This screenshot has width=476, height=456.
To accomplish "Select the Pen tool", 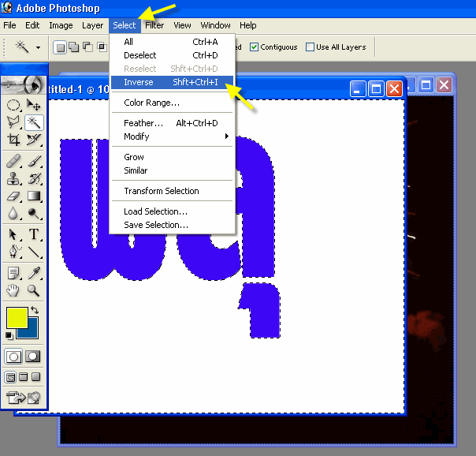I will [13, 252].
